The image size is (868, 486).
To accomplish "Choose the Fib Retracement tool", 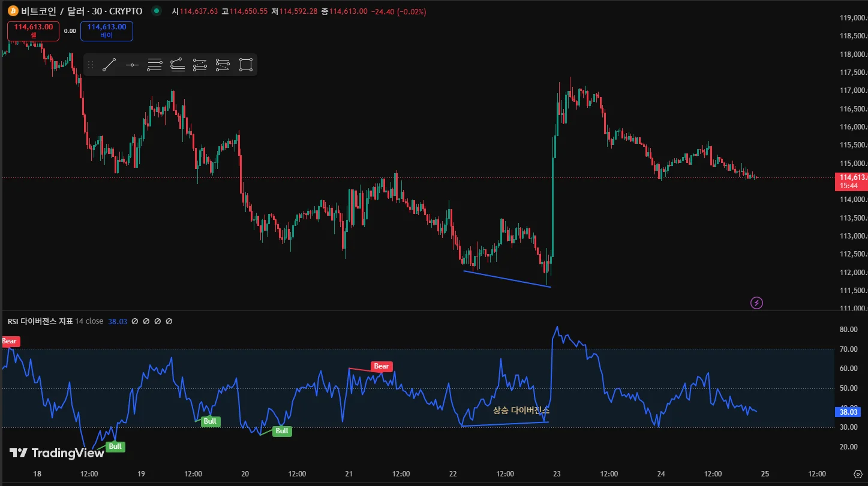I will pyautogui.click(x=155, y=65).
